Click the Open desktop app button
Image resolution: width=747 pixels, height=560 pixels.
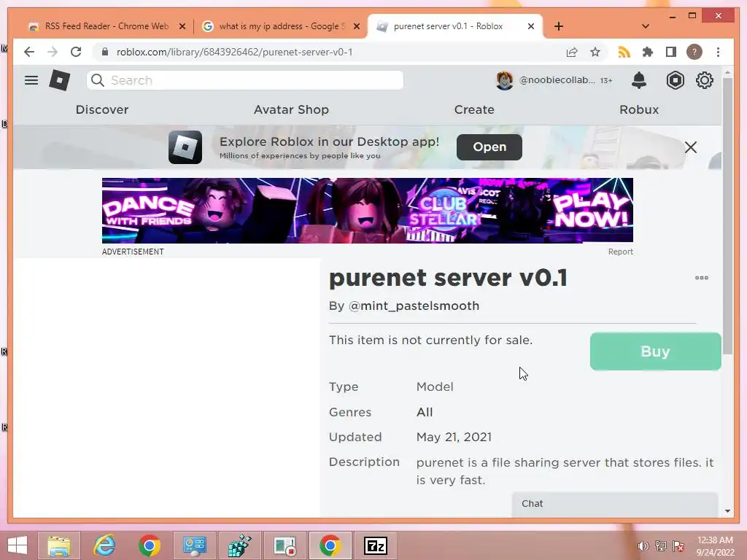(489, 147)
